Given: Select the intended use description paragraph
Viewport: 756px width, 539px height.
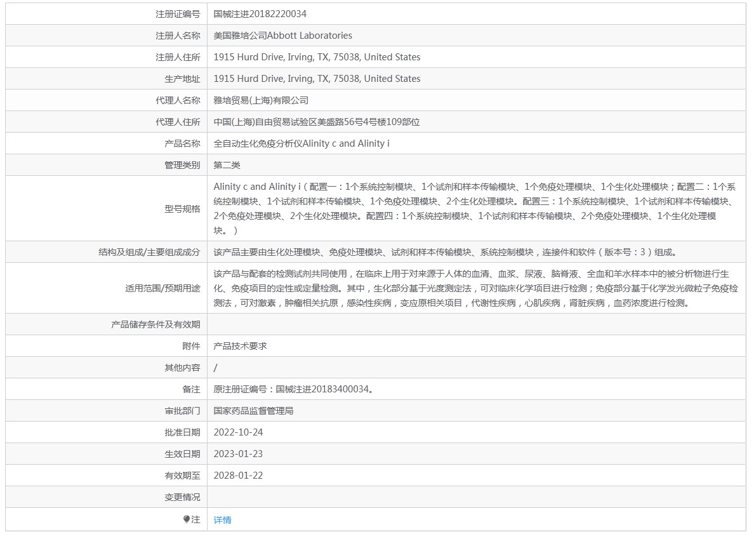Looking at the screenshot, I should (x=476, y=288).
